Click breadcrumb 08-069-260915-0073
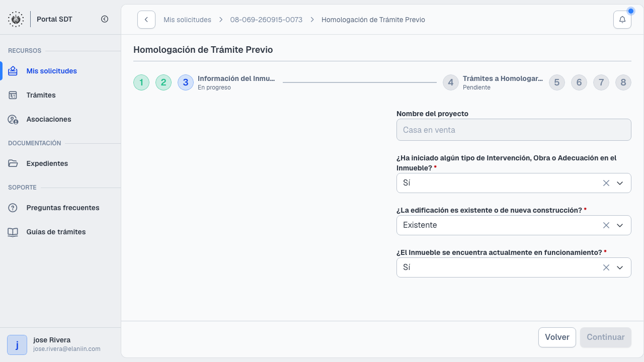This screenshot has height=362, width=644. pos(266,20)
